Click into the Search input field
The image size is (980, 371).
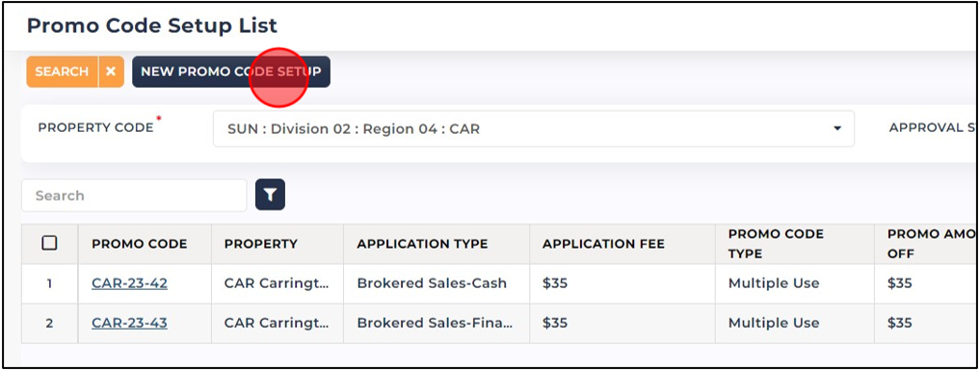(x=134, y=196)
